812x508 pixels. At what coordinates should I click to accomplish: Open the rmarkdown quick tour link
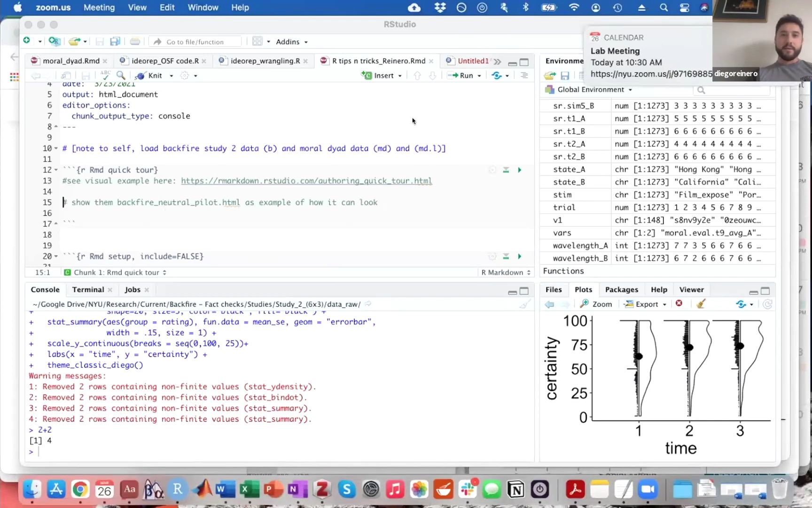(306, 181)
